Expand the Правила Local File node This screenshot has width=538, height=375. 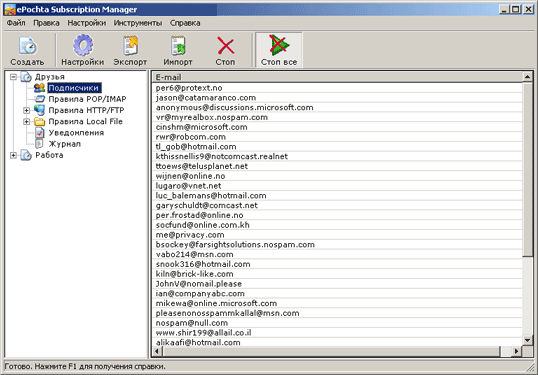coord(26,121)
